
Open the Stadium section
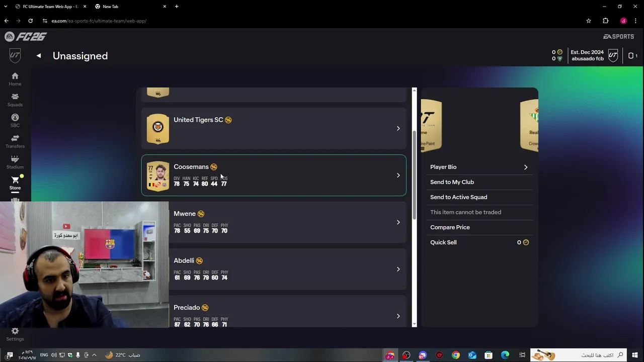[15, 162]
